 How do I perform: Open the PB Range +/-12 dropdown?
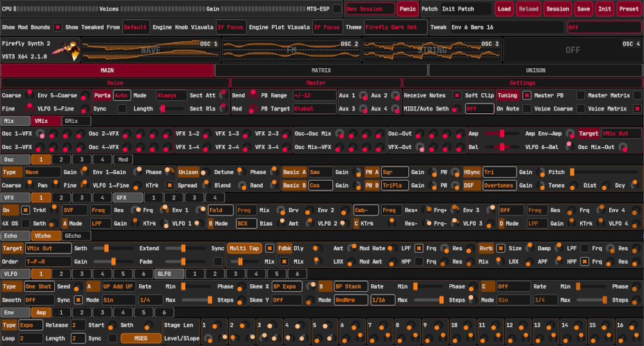click(314, 95)
